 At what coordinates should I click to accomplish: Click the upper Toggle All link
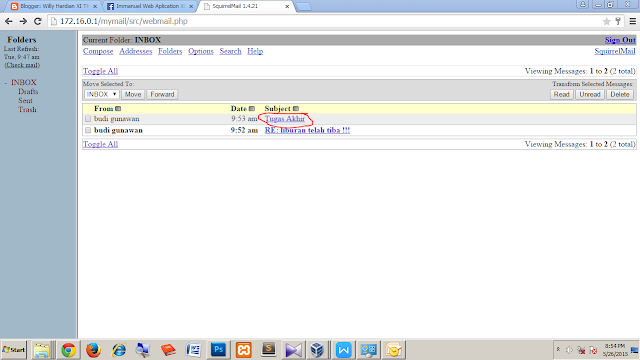coord(100,71)
